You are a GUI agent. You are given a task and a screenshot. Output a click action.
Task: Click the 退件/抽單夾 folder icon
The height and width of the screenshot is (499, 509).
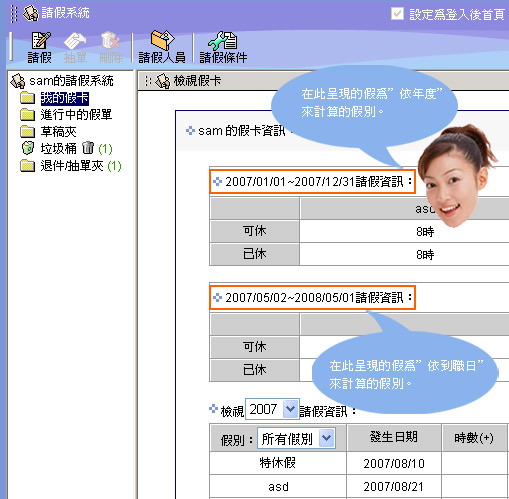[27, 166]
